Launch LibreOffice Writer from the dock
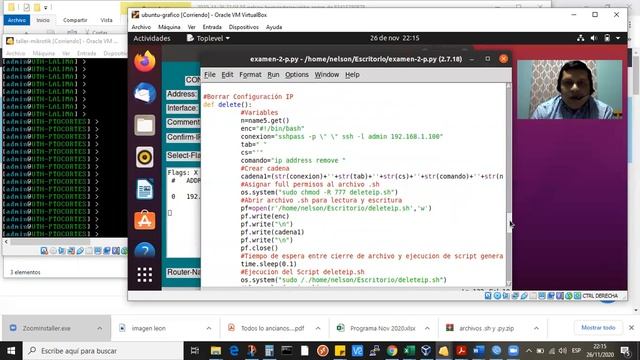 point(144,189)
